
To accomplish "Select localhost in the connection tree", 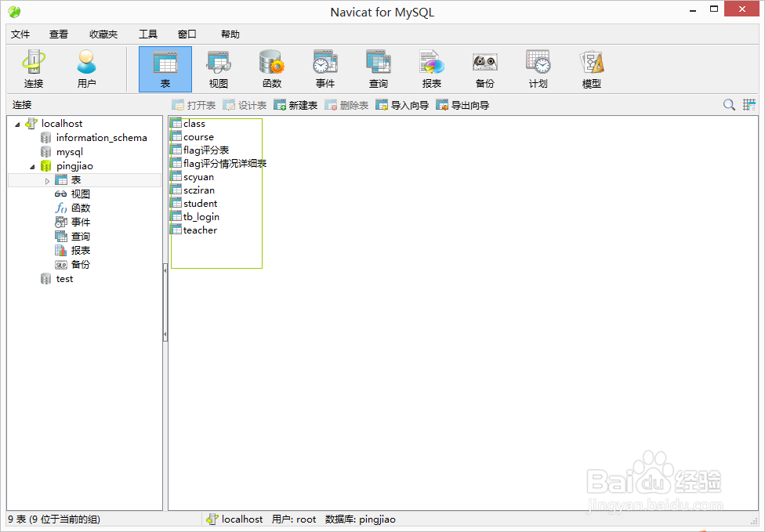I will click(61, 123).
